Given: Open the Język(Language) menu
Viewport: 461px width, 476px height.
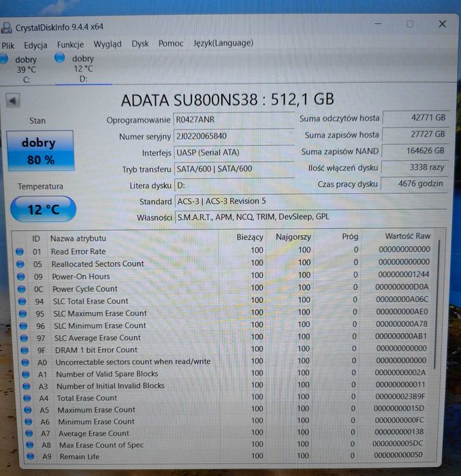Looking at the screenshot, I should (x=223, y=43).
